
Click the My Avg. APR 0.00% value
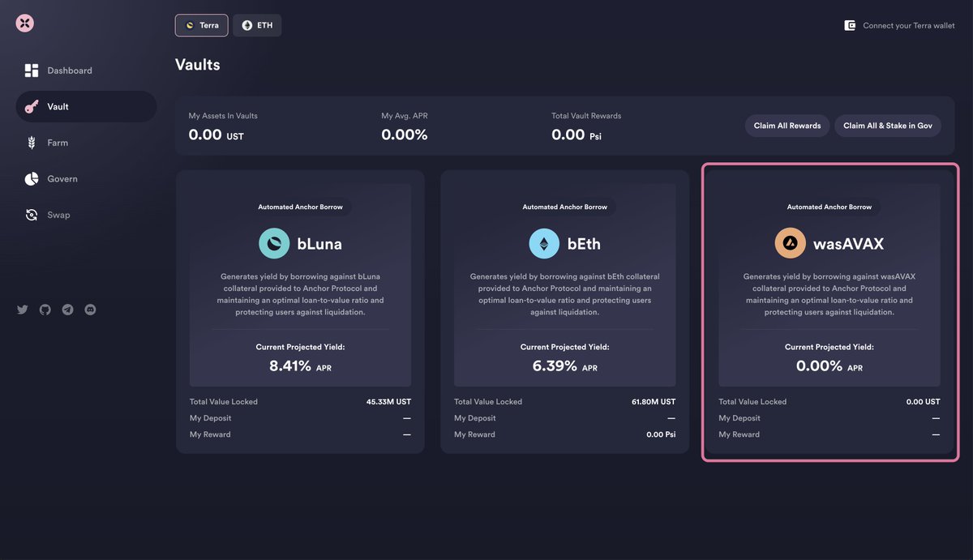404,135
